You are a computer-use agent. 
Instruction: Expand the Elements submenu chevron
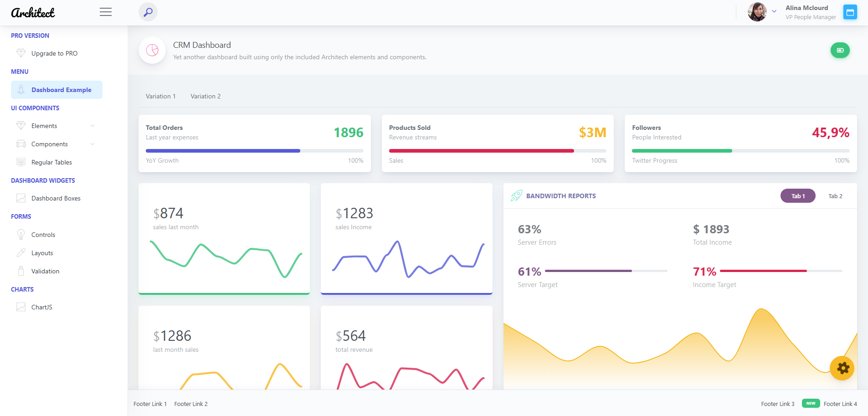92,126
